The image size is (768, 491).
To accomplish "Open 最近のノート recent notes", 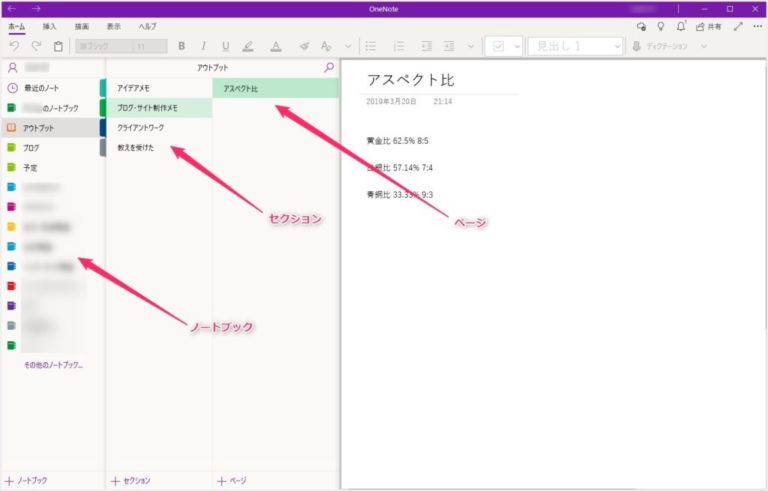I will pos(53,88).
